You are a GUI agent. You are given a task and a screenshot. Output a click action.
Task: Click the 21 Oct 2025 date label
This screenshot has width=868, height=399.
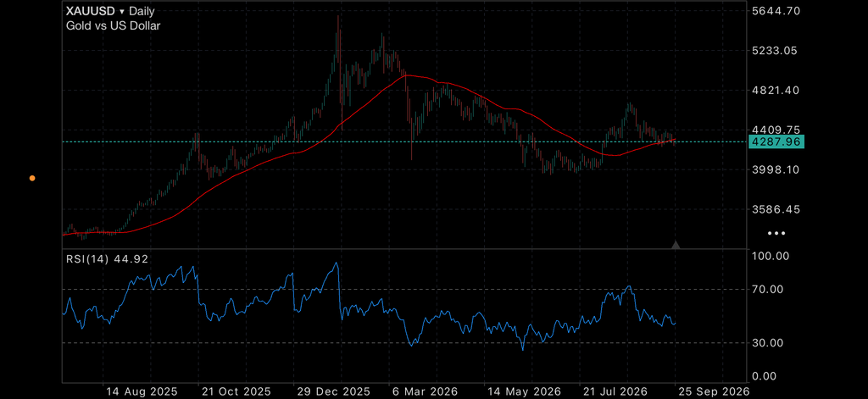click(237, 391)
